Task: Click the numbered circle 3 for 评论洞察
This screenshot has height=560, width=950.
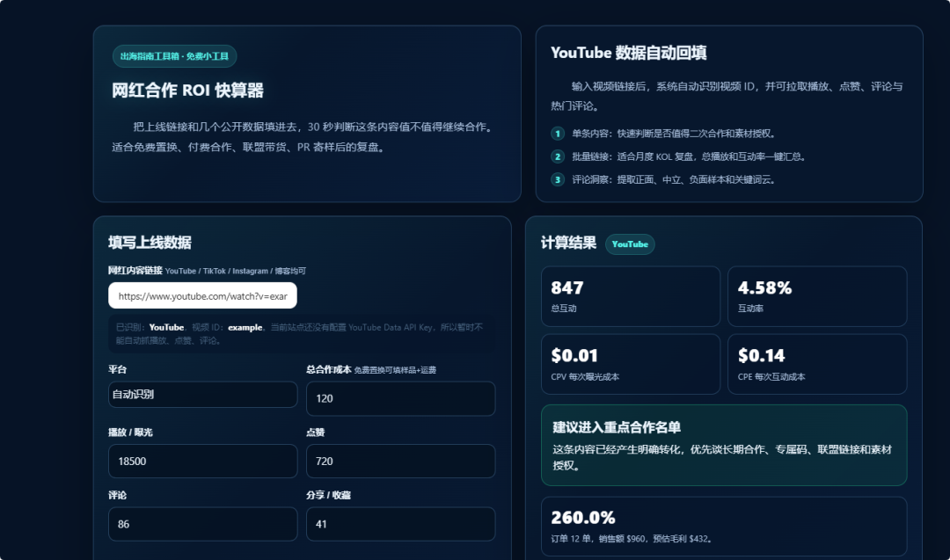Action: coord(558,179)
